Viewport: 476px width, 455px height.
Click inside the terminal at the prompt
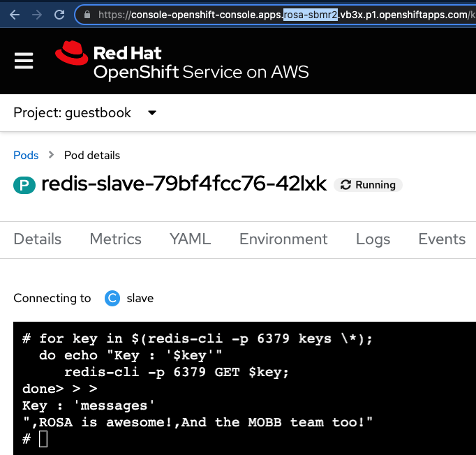pyautogui.click(x=43, y=439)
